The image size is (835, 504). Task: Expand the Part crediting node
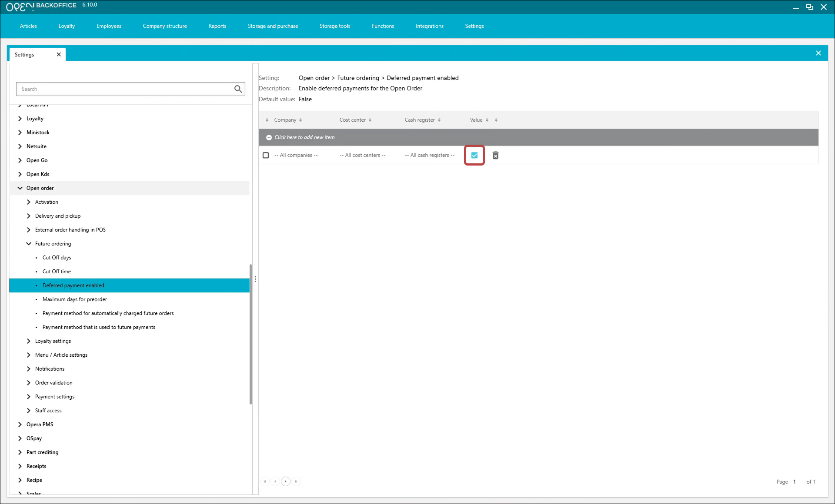(20, 452)
